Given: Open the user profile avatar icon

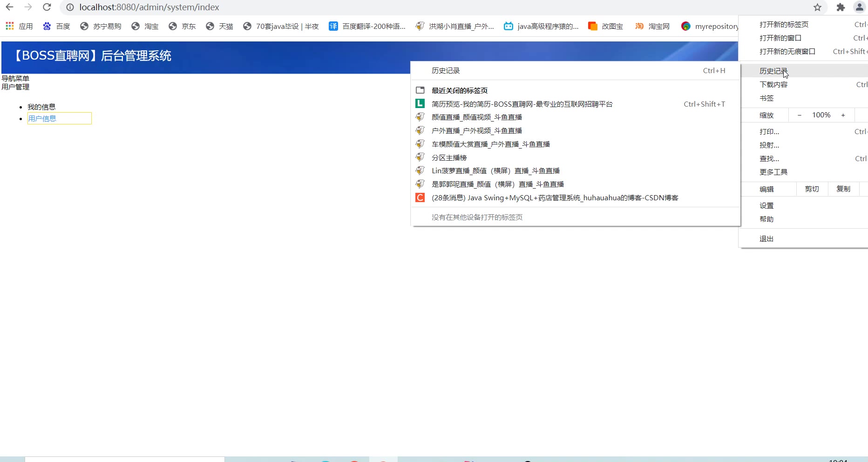Looking at the screenshot, I should 860,7.
